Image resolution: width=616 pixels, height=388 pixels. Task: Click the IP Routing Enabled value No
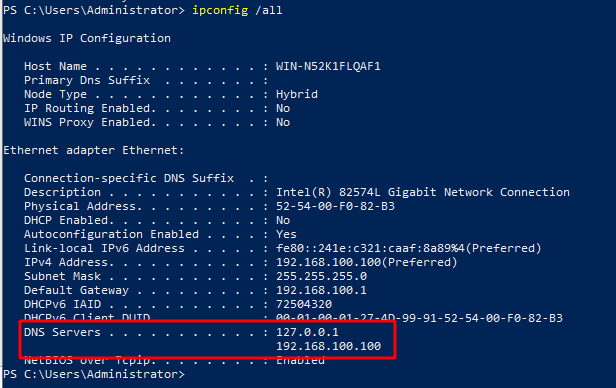point(283,108)
